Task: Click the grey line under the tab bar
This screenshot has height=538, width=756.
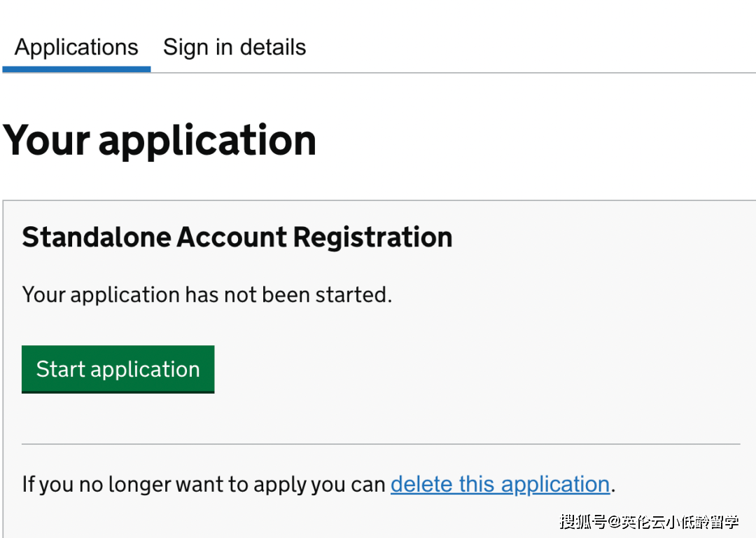Action: click(x=455, y=73)
